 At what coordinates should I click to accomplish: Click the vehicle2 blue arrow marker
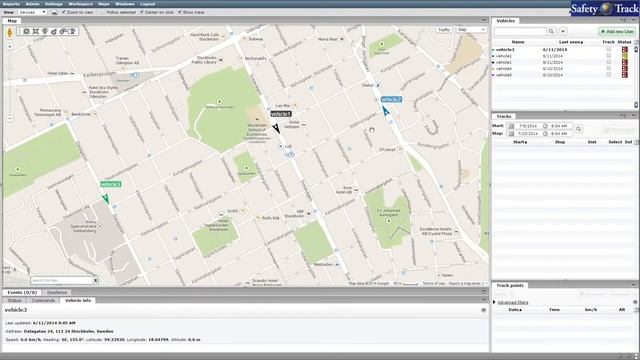pyautogui.click(x=385, y=110)
